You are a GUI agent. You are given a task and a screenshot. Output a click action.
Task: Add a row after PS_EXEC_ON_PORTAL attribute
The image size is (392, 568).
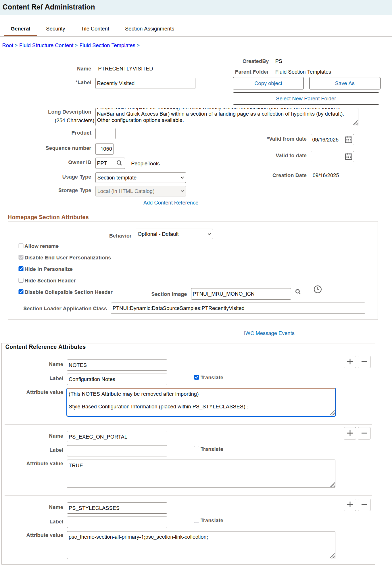(350, 433)
